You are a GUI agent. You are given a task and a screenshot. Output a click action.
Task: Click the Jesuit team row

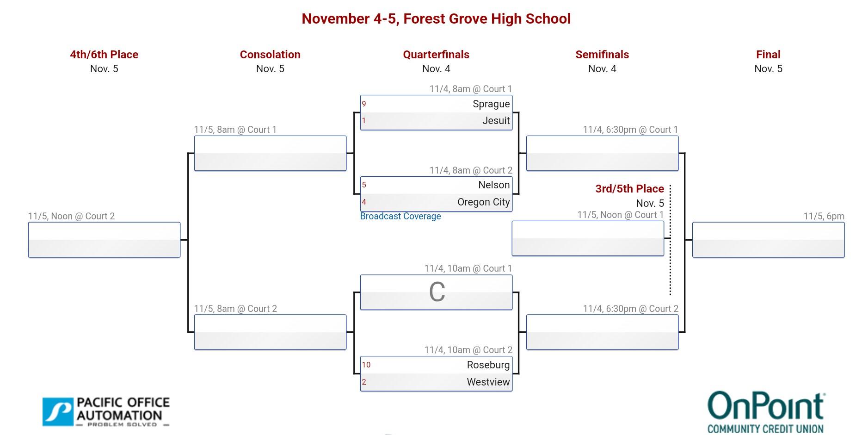pyautogui.click(x=436, y=121)
